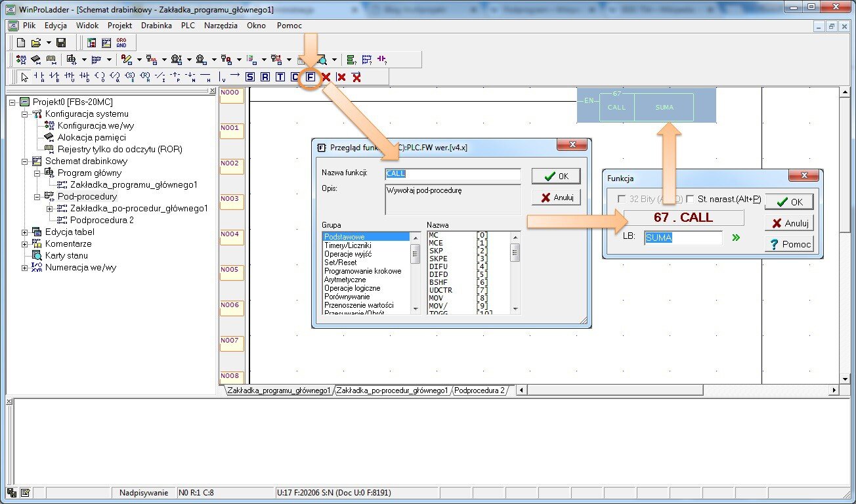The height and width of the screenshot is (504, 856).
Task: Switch to Zakładka_po-procedur_głównego1 bottom tab
Action: click(393, 390)
